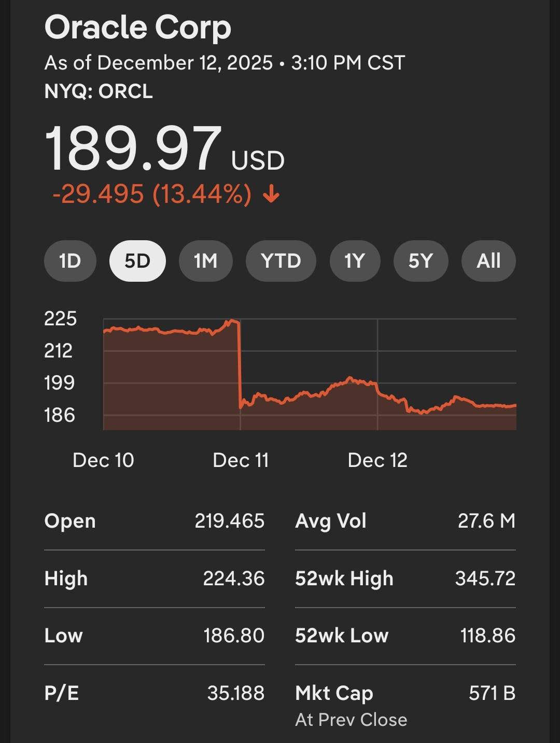Click the Avg Vol label
Screen dimensions: 560x743
(331, 521)
